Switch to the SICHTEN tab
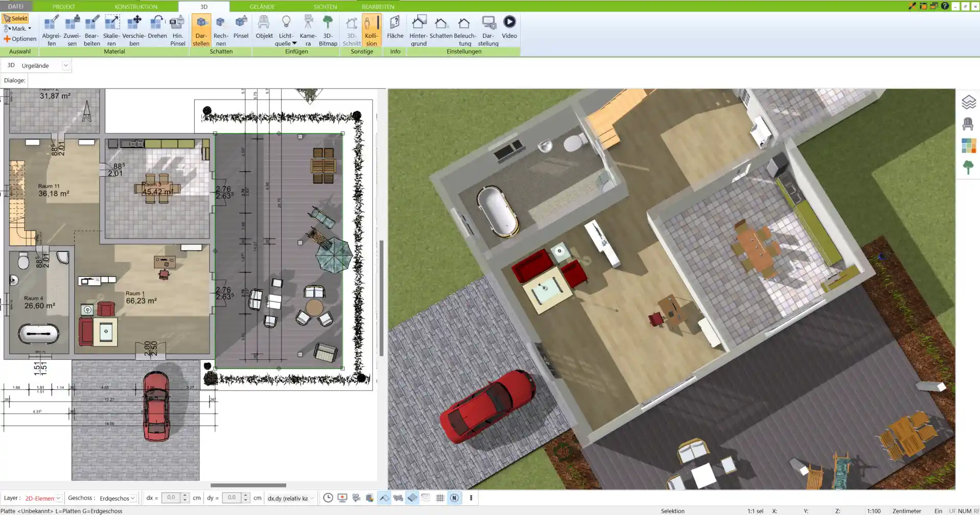Viewport: 980px width, 515px height. tap(325, 7)
